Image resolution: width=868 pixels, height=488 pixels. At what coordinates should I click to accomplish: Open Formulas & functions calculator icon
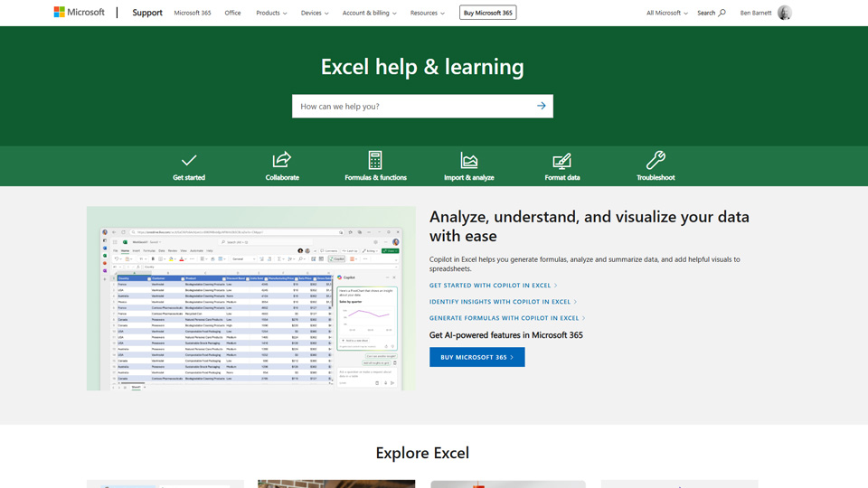tap(375, 160)
